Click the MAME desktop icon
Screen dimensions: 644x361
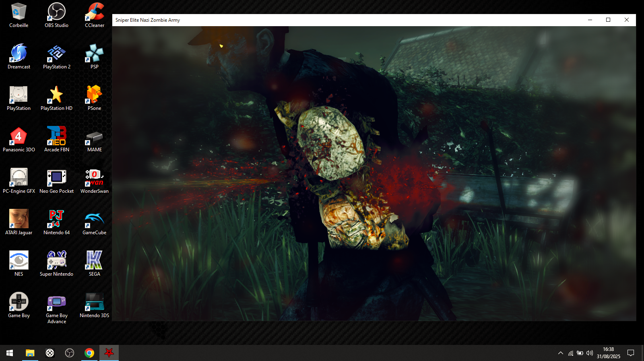95,139
